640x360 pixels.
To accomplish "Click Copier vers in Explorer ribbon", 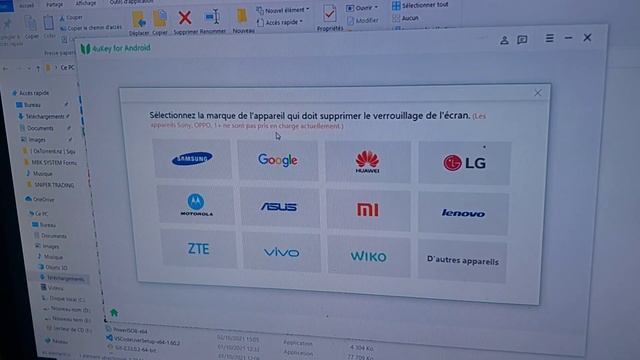I will tap(160, 23).
